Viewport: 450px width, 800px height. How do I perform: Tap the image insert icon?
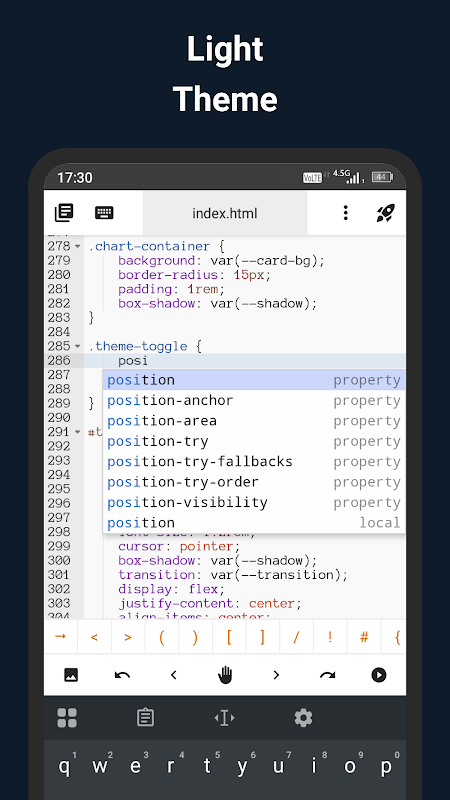[x=71, y=675]
